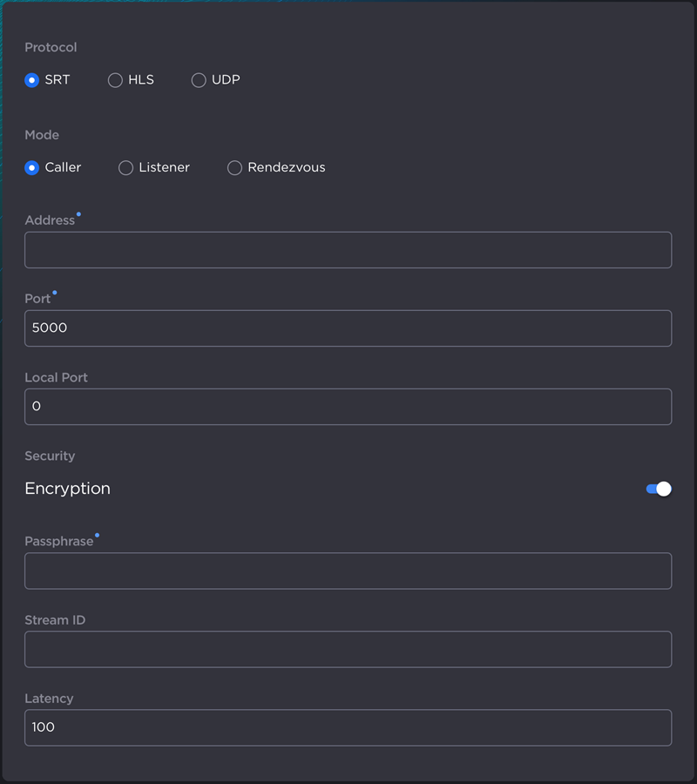Set mode to Listener
This screenshot has height=784, width=697.
tap(125, 167)
